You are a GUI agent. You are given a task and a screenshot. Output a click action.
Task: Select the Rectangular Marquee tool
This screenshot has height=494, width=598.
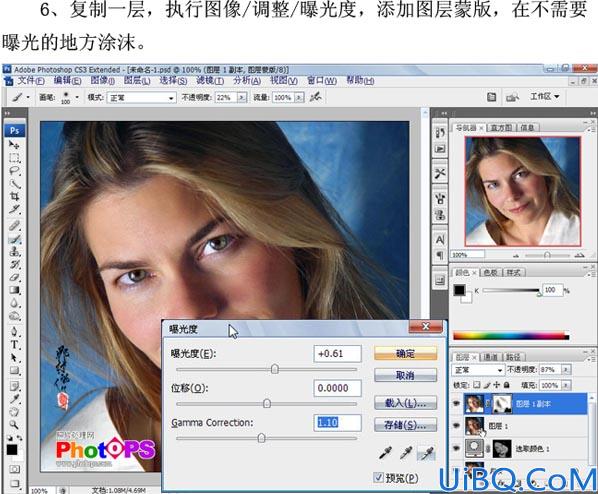[x=14, y=158]
